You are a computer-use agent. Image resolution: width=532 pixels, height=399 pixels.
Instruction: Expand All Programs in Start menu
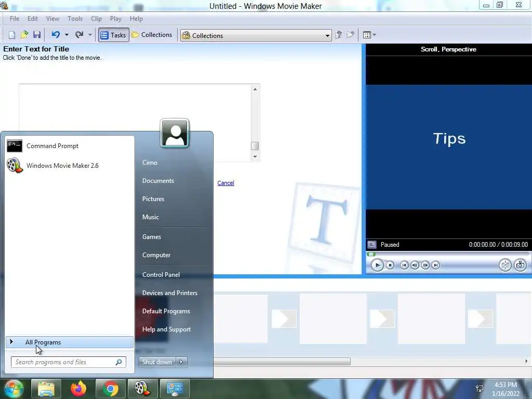(x=70, y=342)
